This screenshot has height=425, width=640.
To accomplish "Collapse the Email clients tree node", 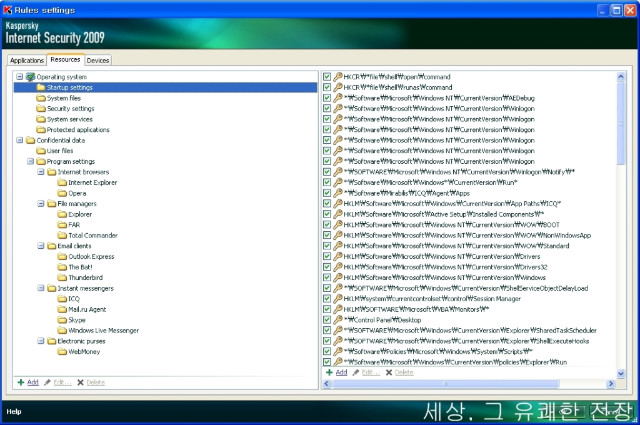I will (x=40, y=246).
